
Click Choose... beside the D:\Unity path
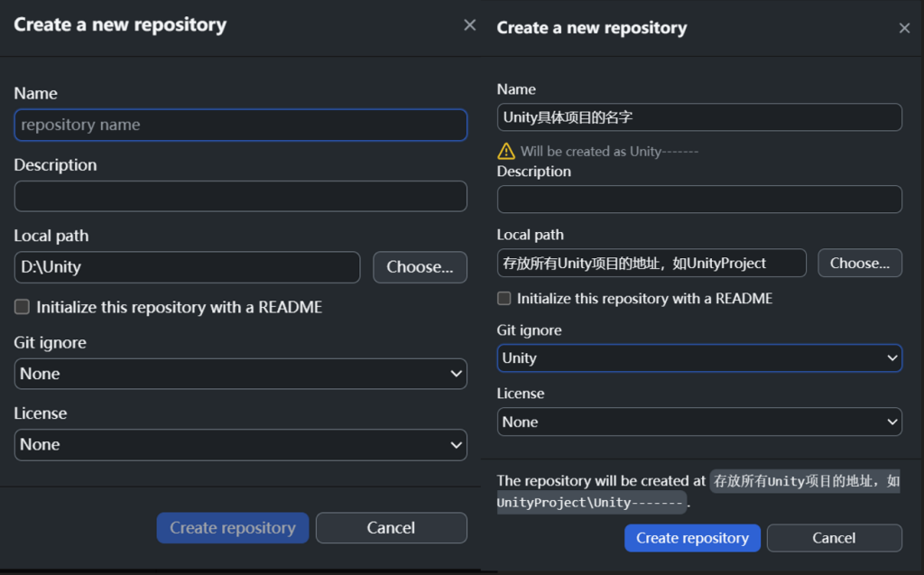420,267
